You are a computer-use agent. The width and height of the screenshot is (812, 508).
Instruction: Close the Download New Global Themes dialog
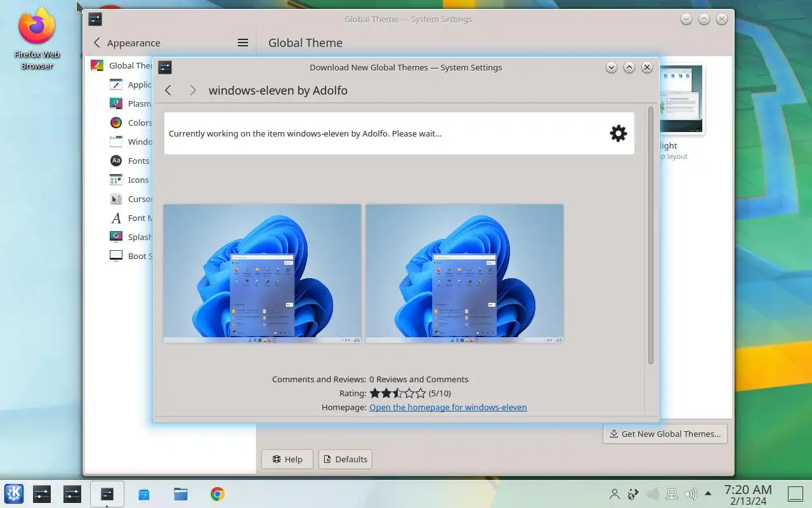coord(647,67)
